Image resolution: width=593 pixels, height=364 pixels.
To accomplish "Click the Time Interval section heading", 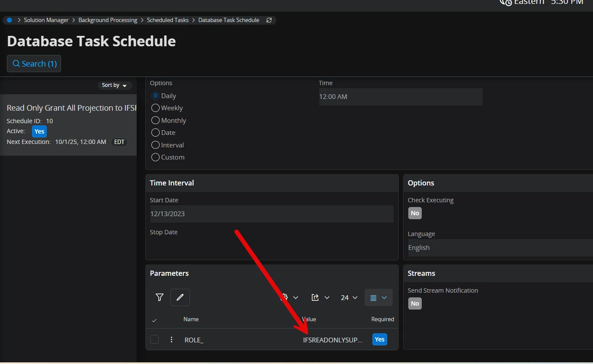I will 172,183.
